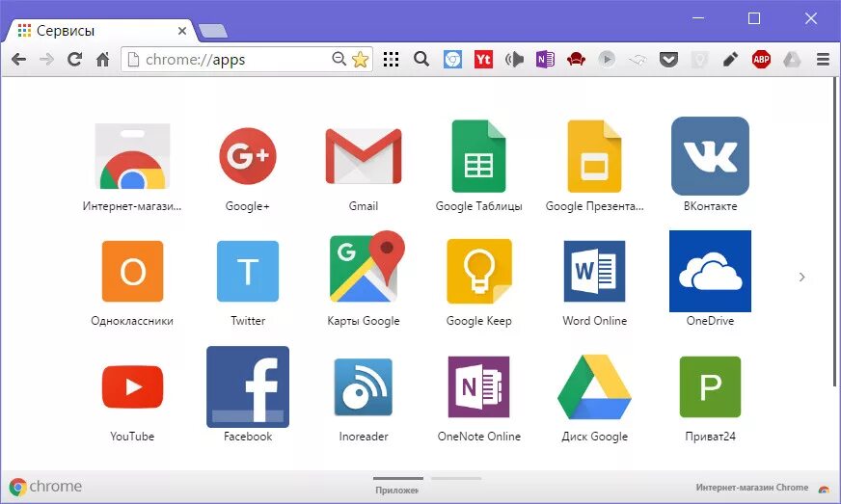Click the bookmark star icon
This screenshot has height=504, width=841.
coord(361,59)
